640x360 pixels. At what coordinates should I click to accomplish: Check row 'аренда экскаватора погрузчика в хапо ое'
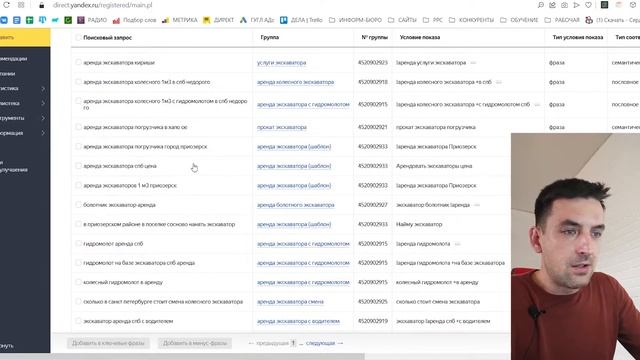[x=78, y=127]
